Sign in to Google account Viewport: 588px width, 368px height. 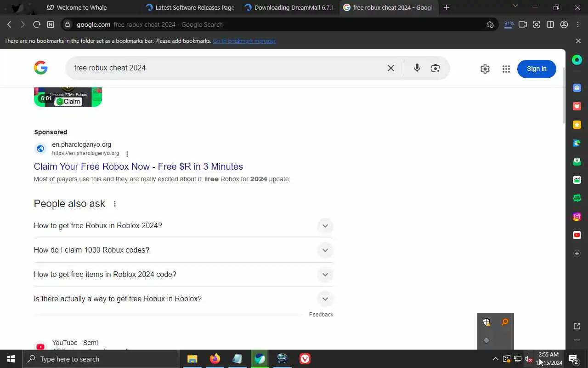tap(537, 69)
